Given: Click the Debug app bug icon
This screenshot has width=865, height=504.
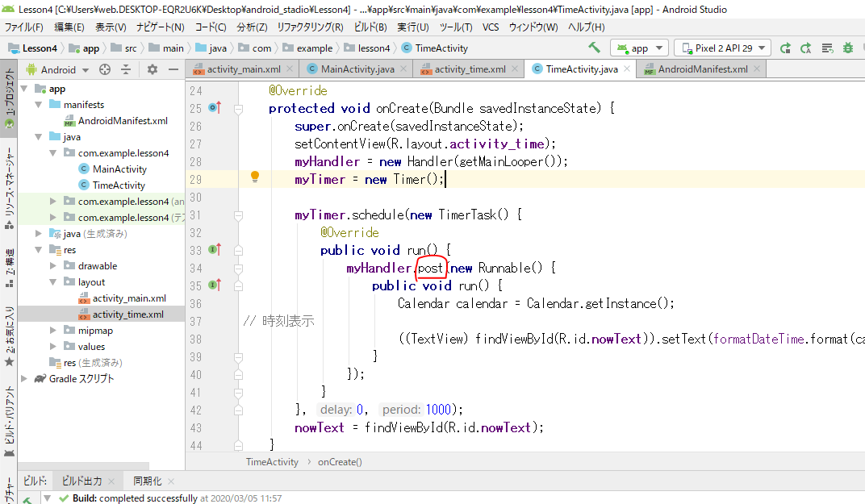Looking at the screenshot, I should (x=848, y=48).
